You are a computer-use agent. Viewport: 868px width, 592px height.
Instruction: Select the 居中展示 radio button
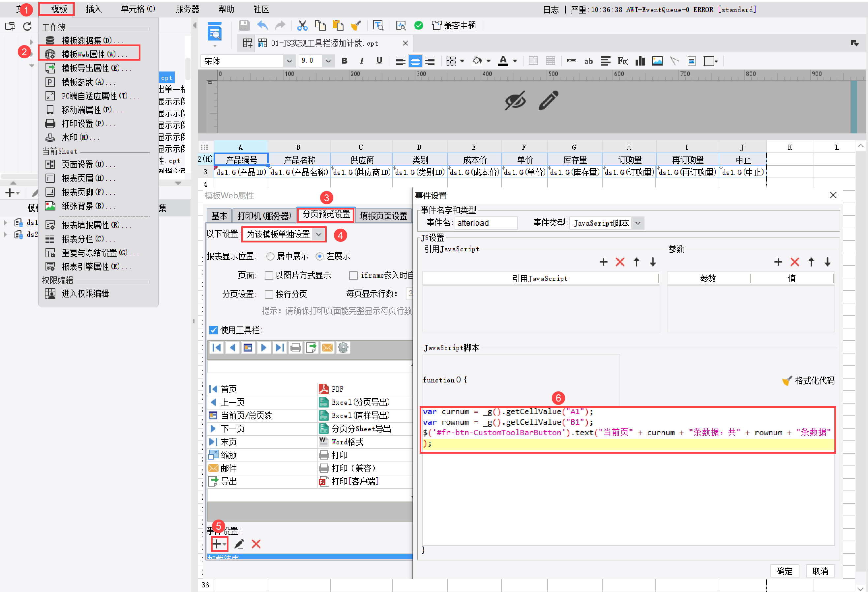tap(270, 256)
